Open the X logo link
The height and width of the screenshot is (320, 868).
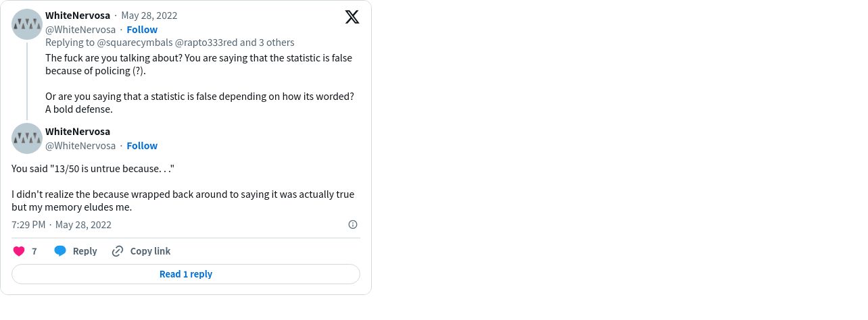(352, 17)
